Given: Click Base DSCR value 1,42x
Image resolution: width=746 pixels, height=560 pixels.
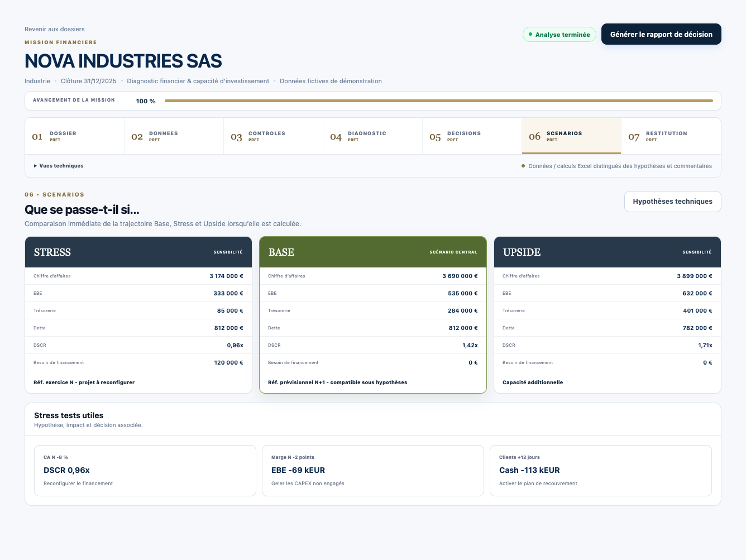Looking at the screenshot, I should pyautogui.click(x=470, y=345).
